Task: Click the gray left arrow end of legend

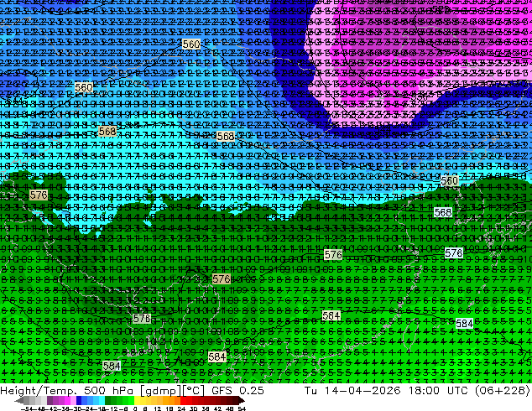Action: point(18,401)
